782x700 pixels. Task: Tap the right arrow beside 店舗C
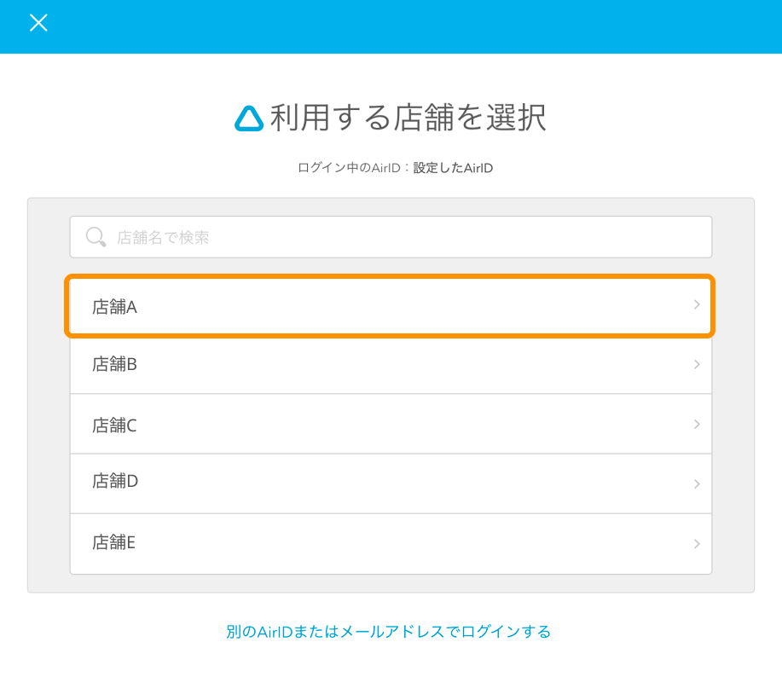(697, 425)
